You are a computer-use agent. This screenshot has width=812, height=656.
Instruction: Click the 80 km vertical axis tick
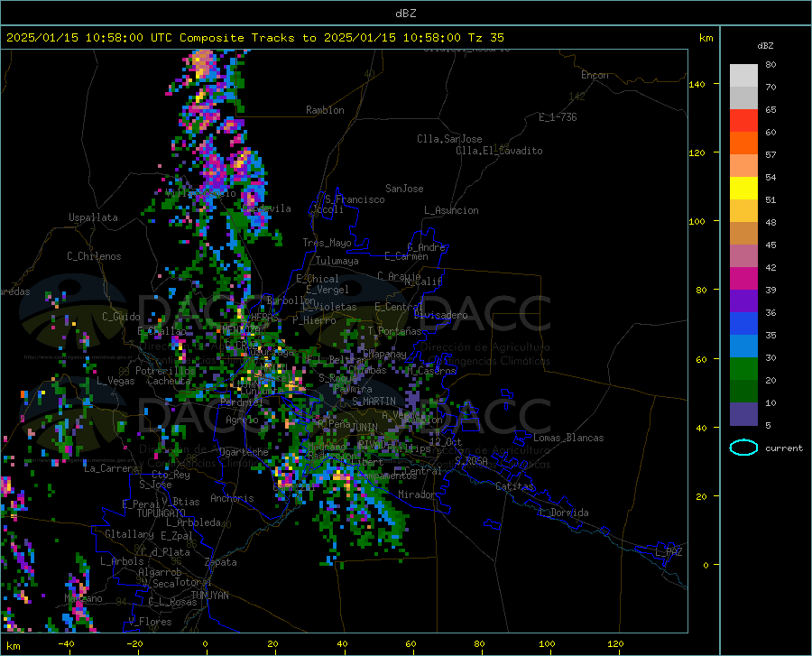[701, 290]
